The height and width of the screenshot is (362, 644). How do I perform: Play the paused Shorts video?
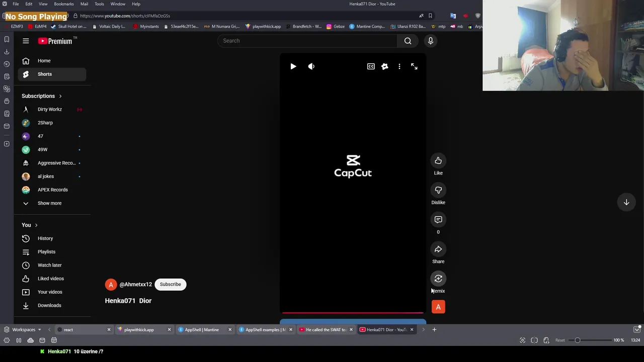293,66
